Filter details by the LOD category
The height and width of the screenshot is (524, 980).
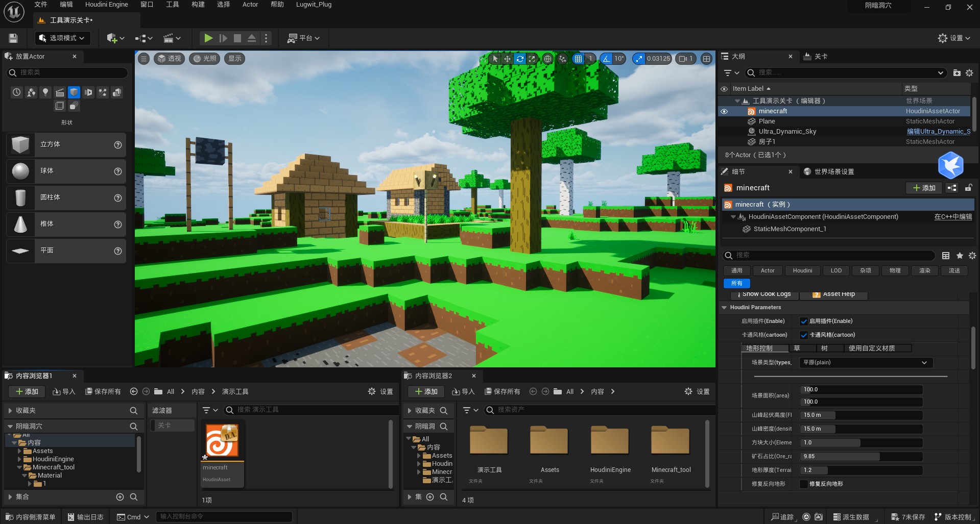coord(836,271)
